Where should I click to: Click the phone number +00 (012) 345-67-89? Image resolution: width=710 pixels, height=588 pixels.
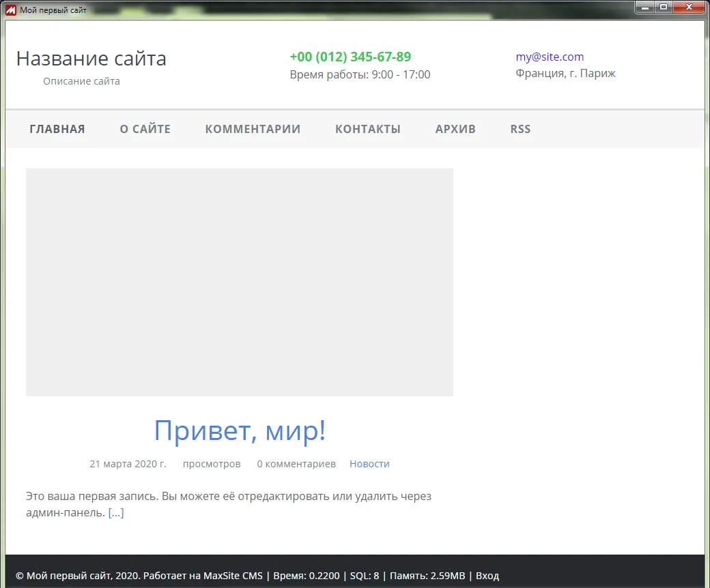(x=350, y=57)
